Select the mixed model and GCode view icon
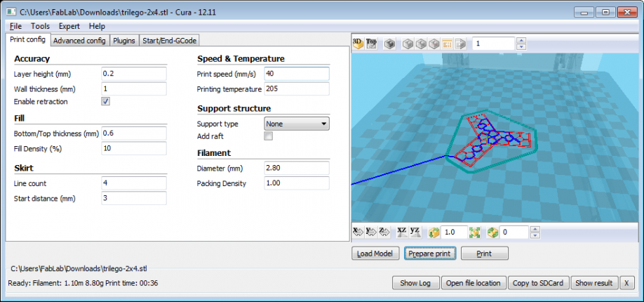Screen dimensions: 644x302 click(460, 44)
